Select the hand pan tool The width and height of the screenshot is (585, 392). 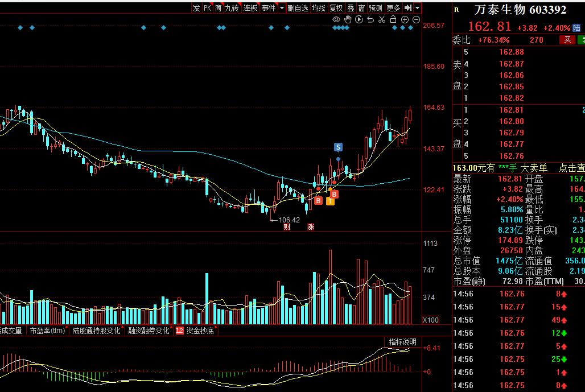(348, 19)
